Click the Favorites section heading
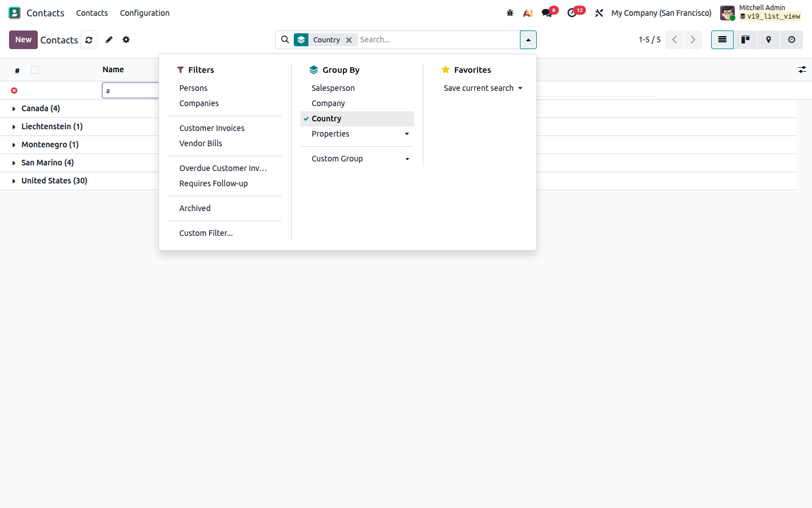The image size is (812, 508). click(466, 70)
